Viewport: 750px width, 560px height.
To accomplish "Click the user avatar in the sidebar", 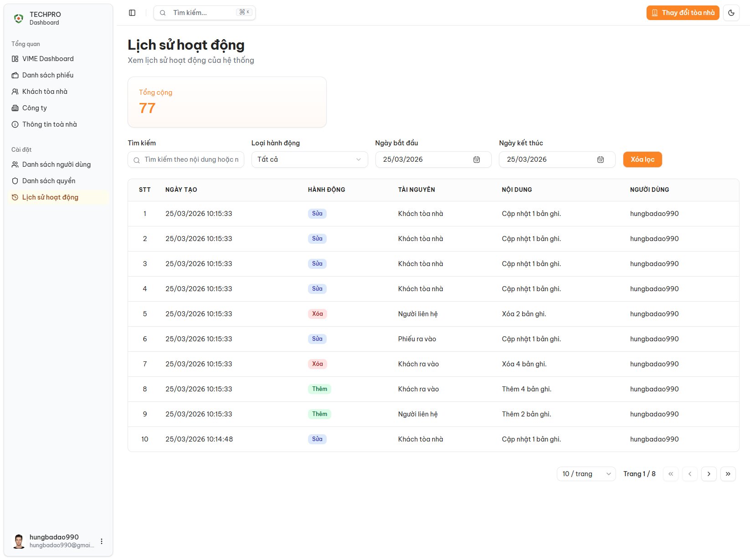I will coord(19,541).
